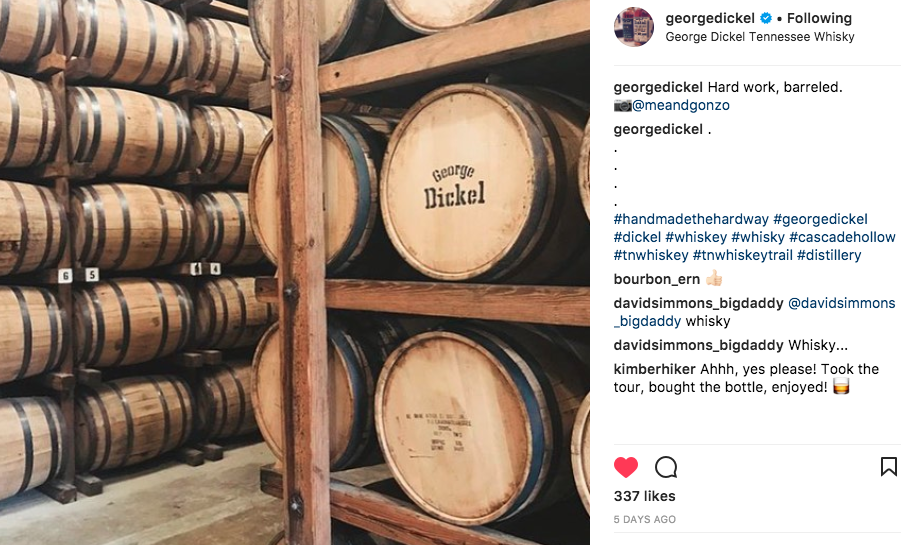Screen dimensions: 920x545
Task: Open the #tnwhiskeytrail hashtag
Action: point(742,255)
